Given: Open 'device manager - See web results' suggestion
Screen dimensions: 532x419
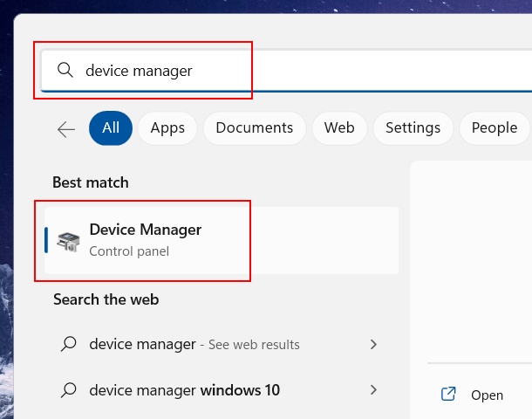Looking at the screenshot, I should (x=194, y=345).
